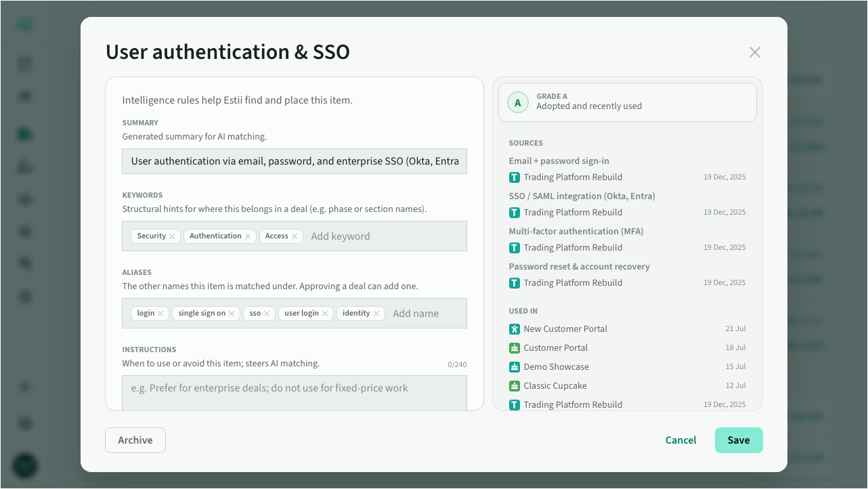
Task: Click T icon under SSO / SAML integration
Action: pos(515,213)
